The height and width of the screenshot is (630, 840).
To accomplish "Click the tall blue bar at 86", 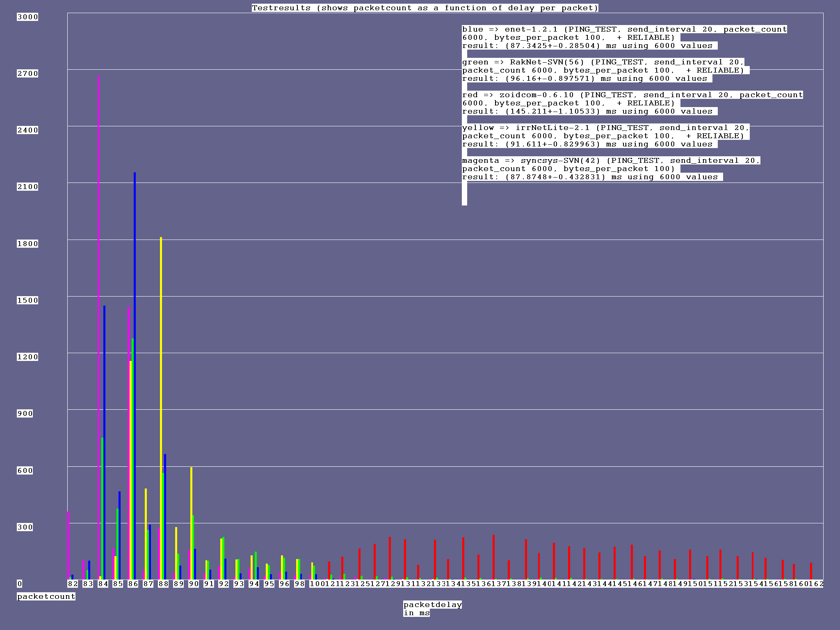I will pyautogui.click(x=135, y=376).
